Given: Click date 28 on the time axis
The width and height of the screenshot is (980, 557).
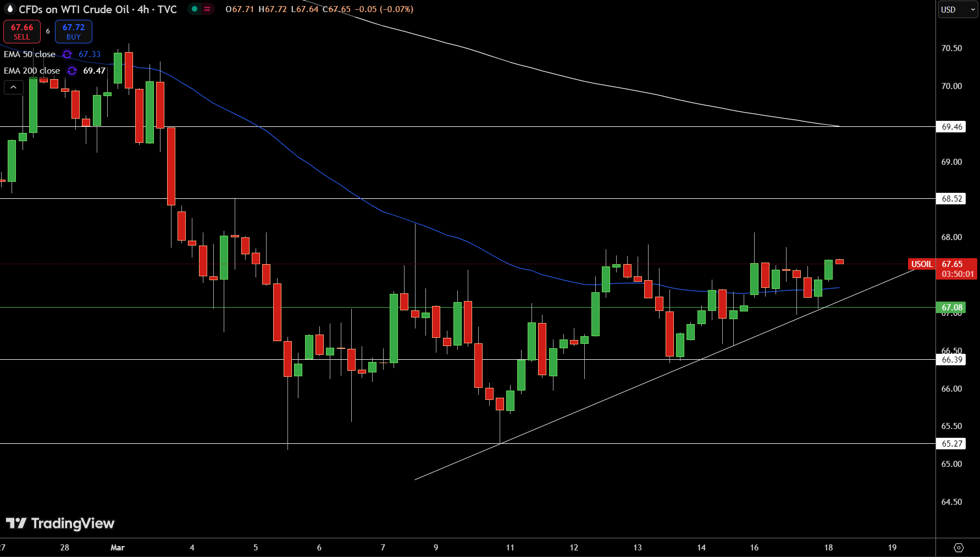Looking at the screenshot, I should click(x=65, y=548).
